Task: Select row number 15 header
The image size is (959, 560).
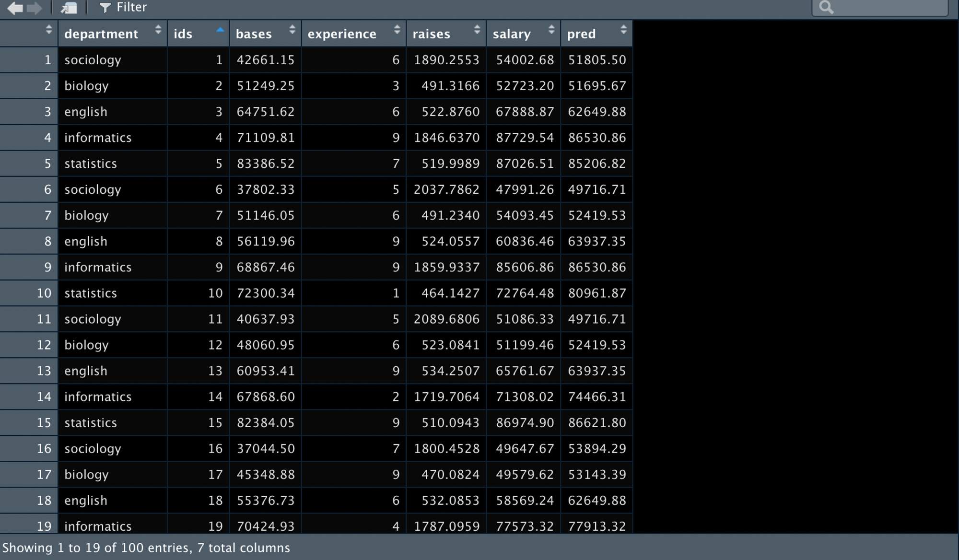Action: click(29, 422)
